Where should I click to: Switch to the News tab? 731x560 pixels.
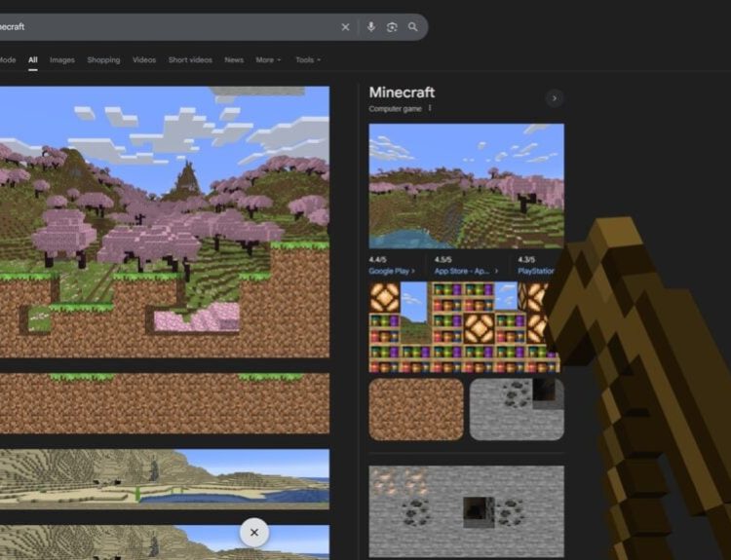(234, 60)
